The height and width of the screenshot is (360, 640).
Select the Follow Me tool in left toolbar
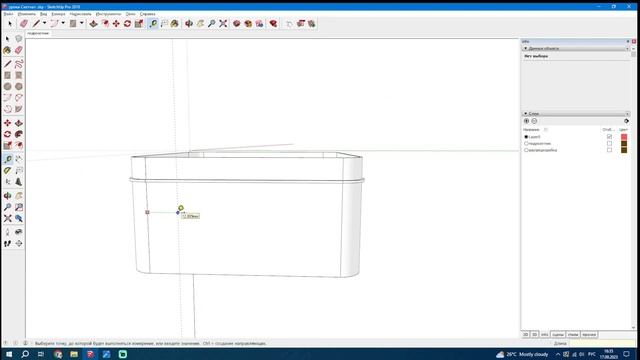click(19, 134)
